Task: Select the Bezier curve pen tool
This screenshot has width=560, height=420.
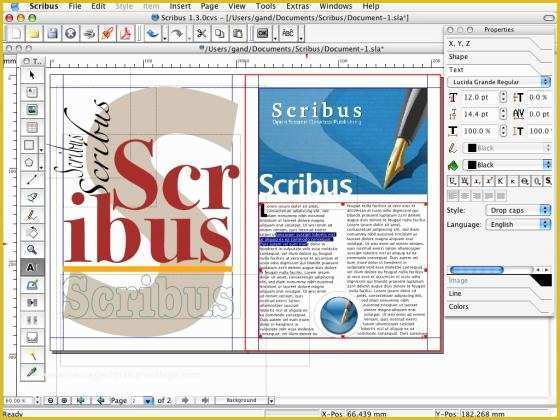Action: (32, 197)
